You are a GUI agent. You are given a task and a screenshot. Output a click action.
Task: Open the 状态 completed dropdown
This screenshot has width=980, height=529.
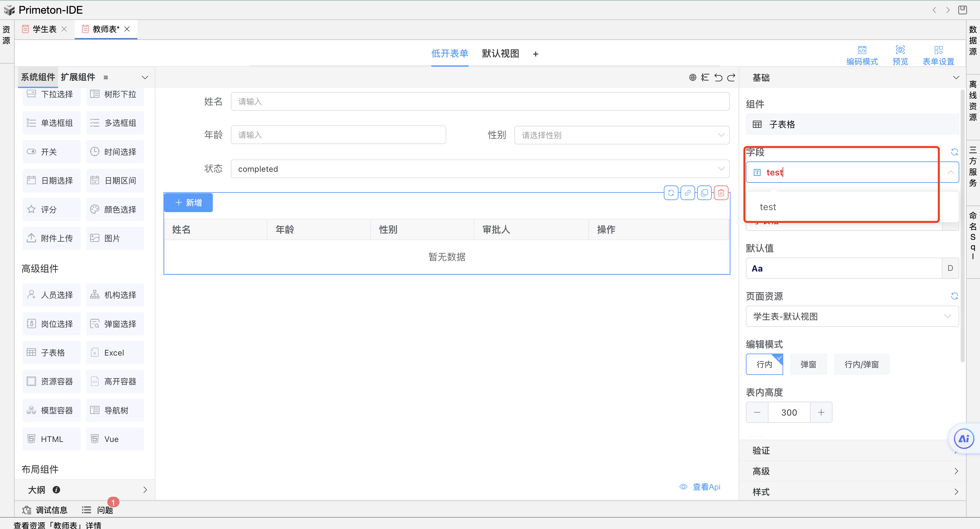click(x=480, y=169)
